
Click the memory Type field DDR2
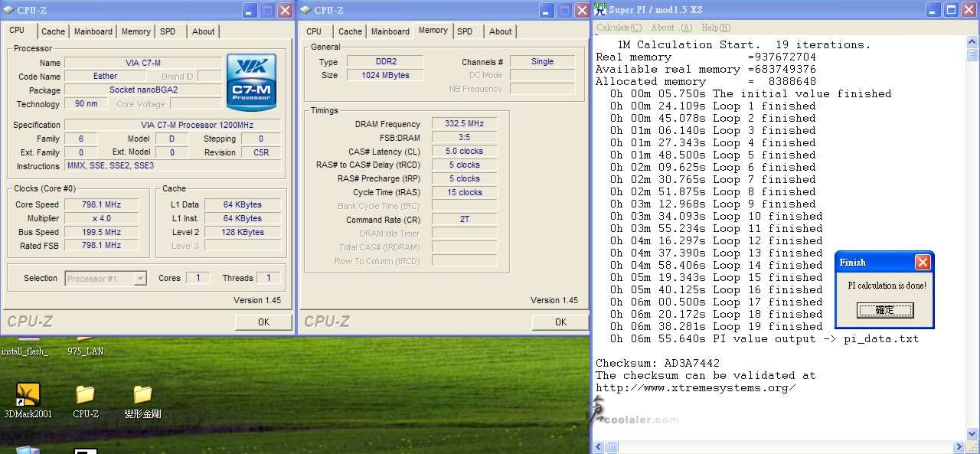click(x=385, y=61)
